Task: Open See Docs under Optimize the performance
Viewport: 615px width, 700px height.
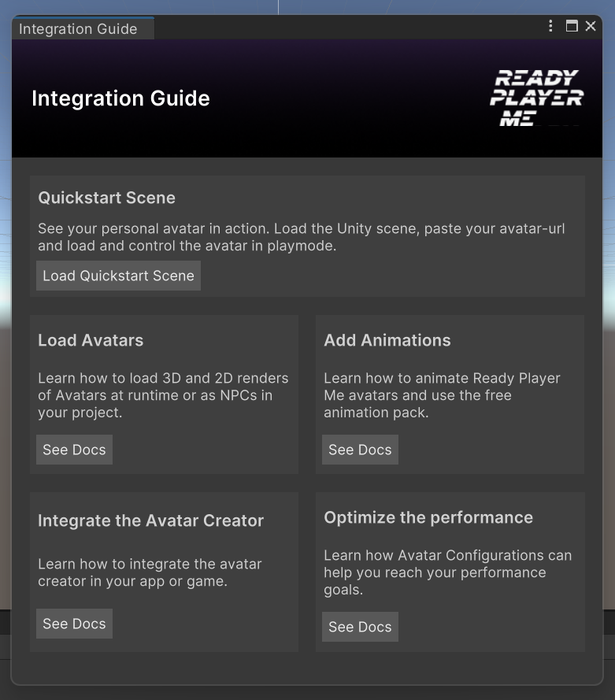Action: point(360,627)
